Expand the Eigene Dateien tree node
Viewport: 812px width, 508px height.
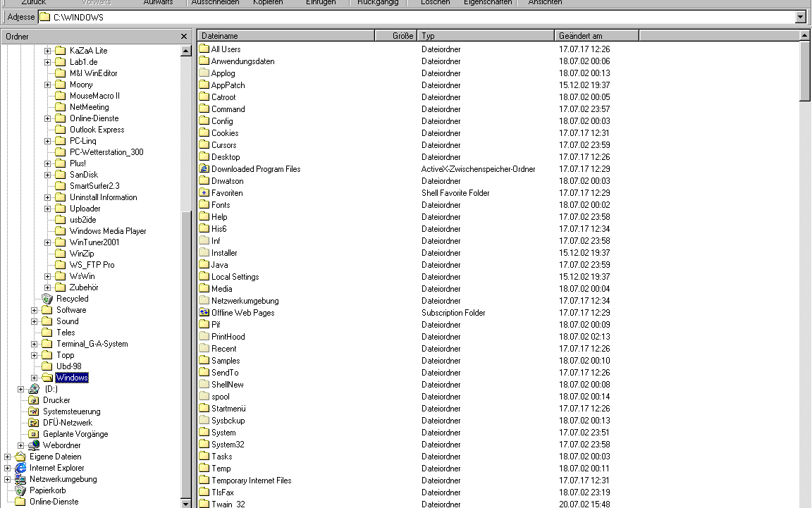point(8,457)
